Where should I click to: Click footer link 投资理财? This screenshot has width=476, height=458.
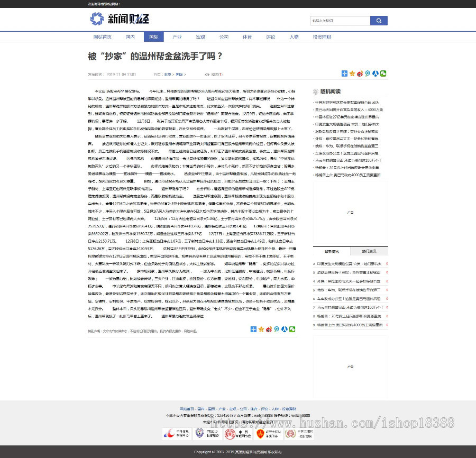click(x=289, y=409)
